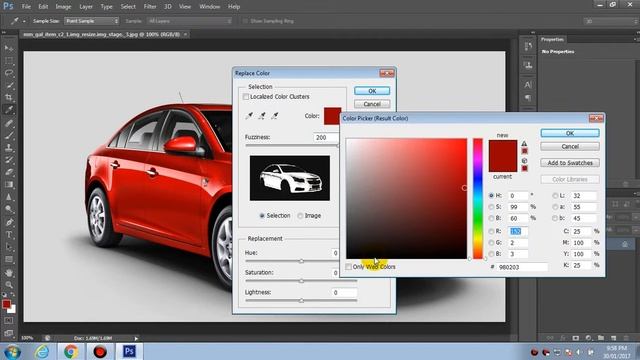This screenshot has width=640, height=360.
Task: Select the Dodge tool
Action: (x=9, y=209)
